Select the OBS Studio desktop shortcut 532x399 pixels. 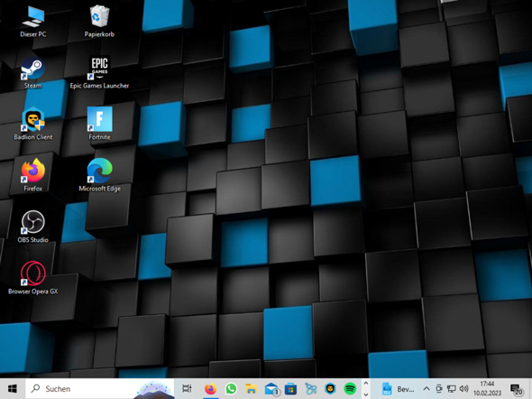32,227
